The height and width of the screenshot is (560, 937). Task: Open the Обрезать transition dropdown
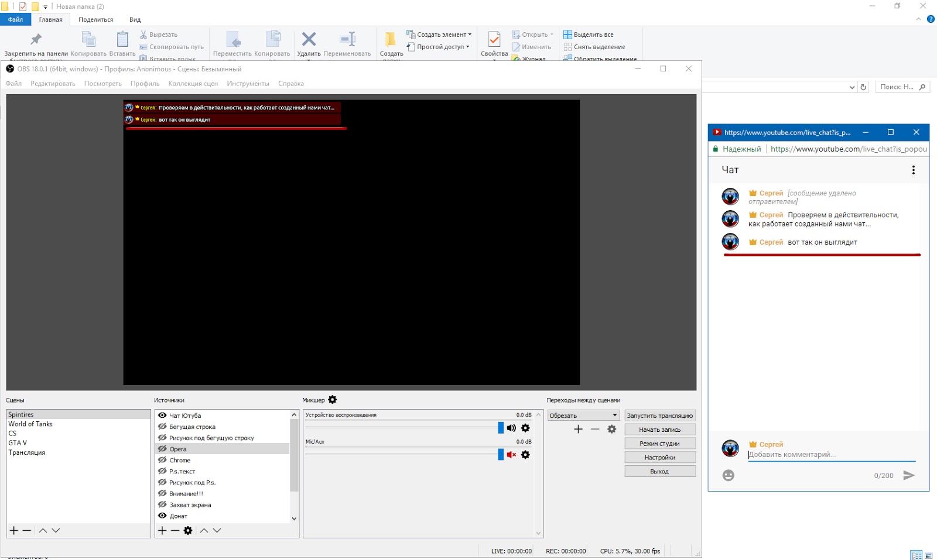(583, 415)
